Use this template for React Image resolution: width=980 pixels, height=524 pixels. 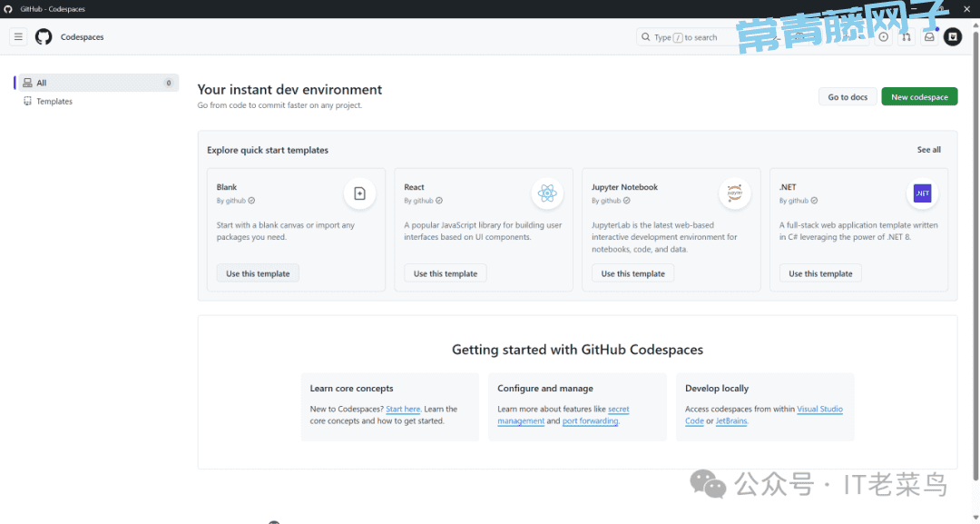446,273
